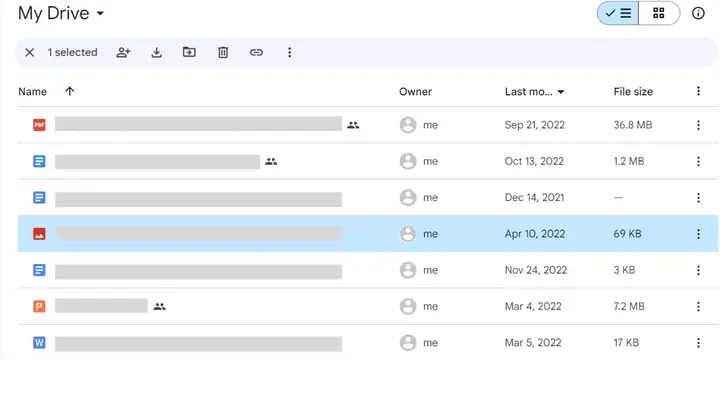Open column header more options menu
The image size is (720, 405).
pos(698,91)
